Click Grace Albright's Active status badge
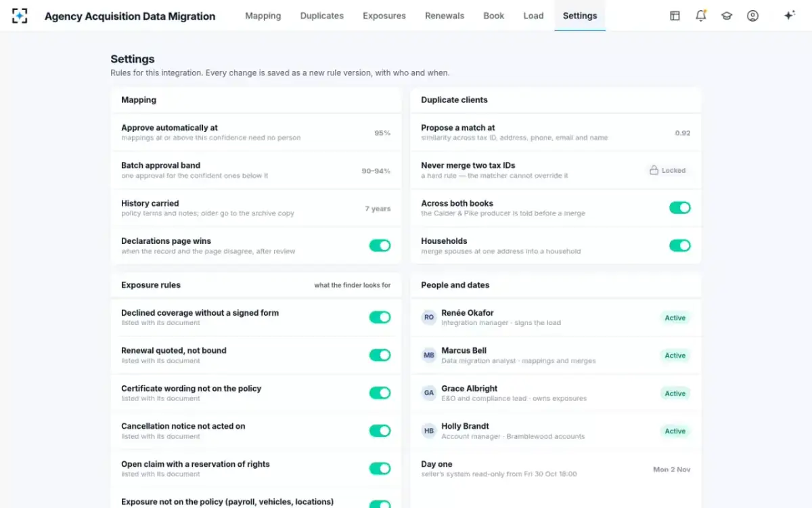The width and height of the screenshot is (812, 508). tap(675, 394)
